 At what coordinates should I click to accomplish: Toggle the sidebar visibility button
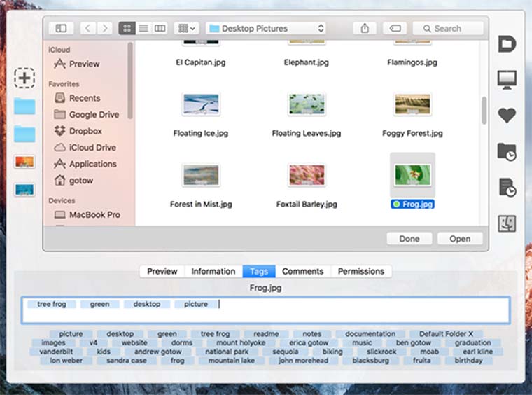61,28
